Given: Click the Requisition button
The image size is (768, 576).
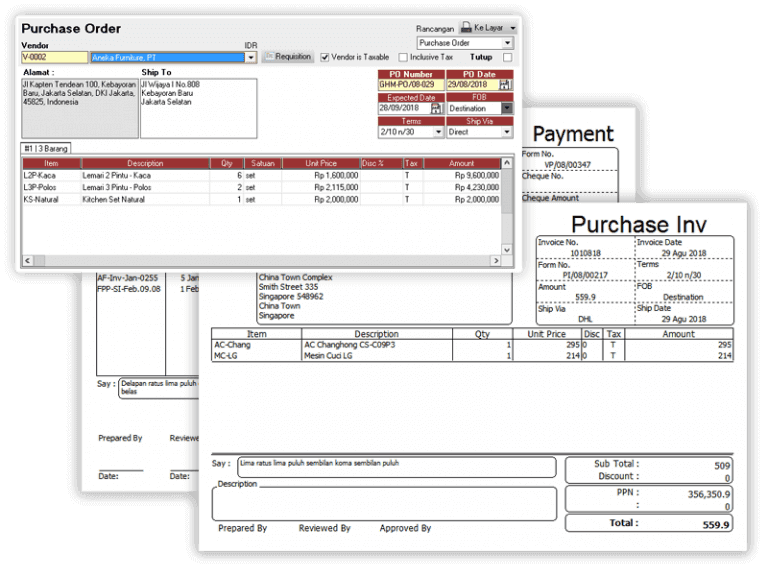Looking at the screenshot, I should click(288, 57).
